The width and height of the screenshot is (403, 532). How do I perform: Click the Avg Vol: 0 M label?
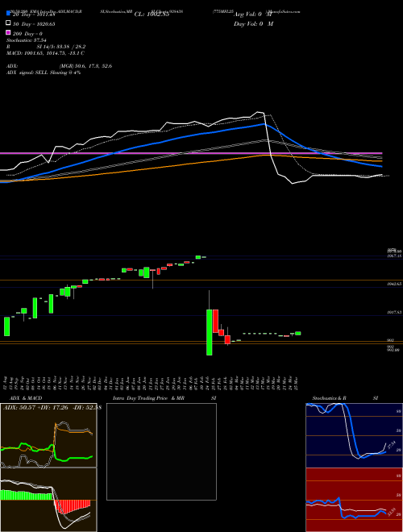pyautogui.click(x=253, y=15)
